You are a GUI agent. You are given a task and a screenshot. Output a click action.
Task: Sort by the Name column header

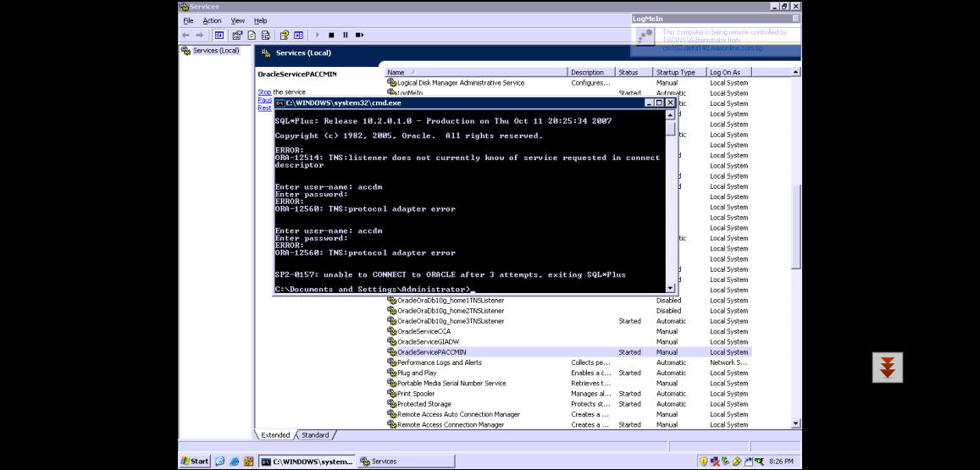pos(476,73)
